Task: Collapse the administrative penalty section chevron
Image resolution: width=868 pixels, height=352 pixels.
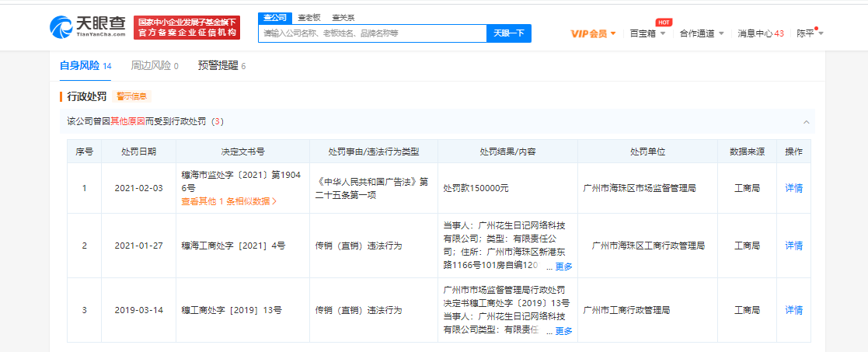Action: click(806, 122)
